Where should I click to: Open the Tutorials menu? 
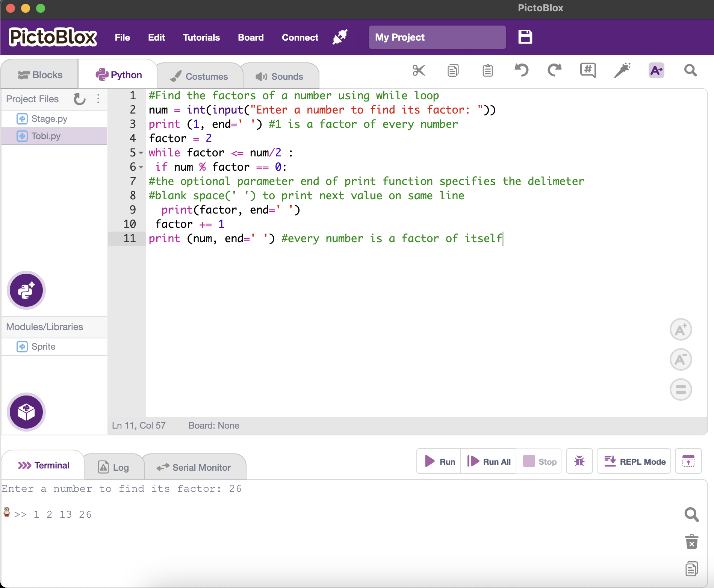tap(201, 38)
